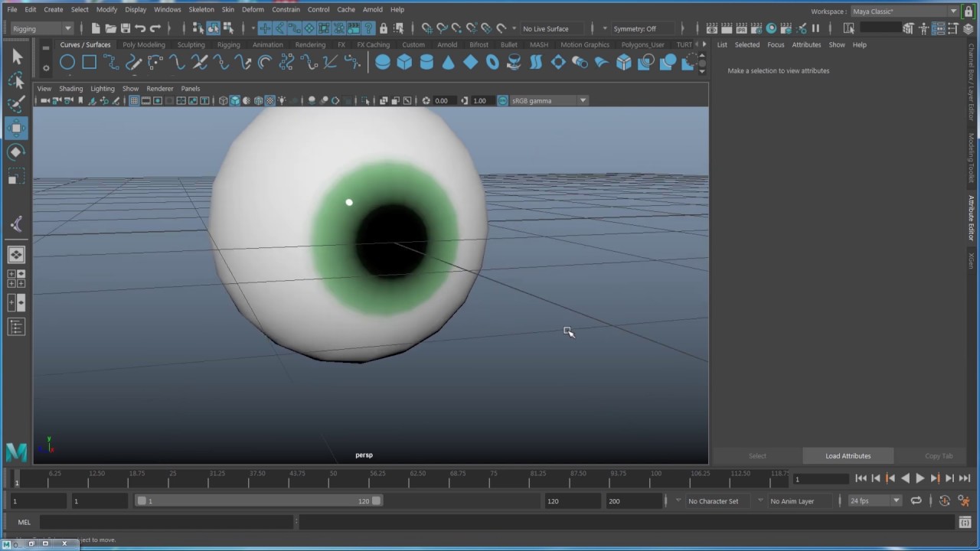Create a NURBS cylinder from shelf
980x551 pixels.
(426, 63)
